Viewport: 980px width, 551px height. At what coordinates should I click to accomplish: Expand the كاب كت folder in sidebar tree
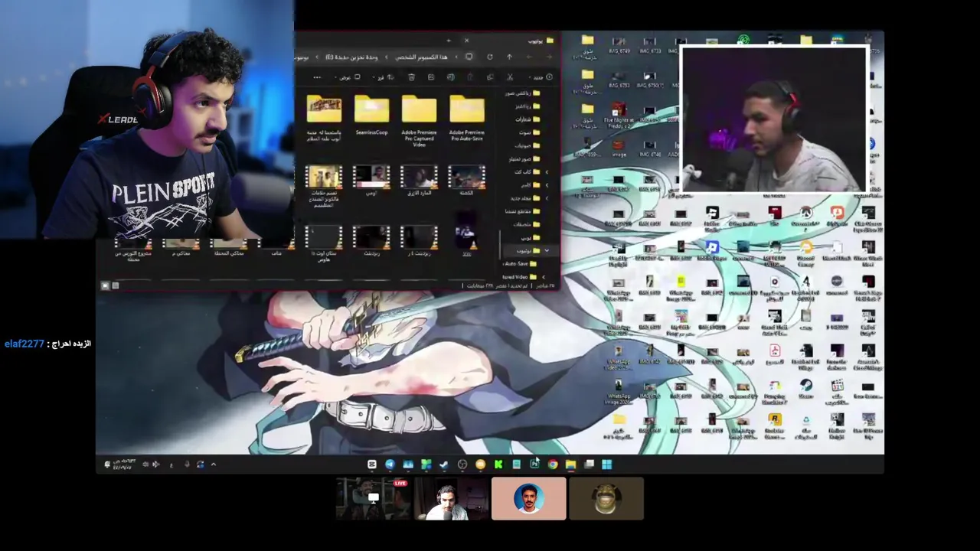(x=547, y=172)
